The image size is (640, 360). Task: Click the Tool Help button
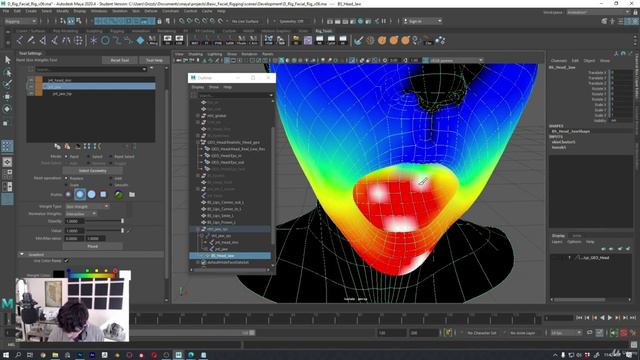155,60
